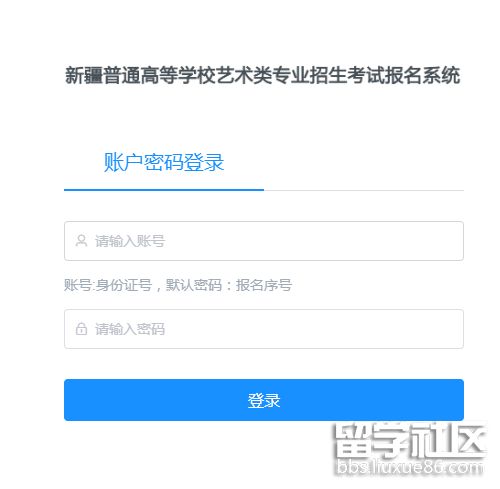Click the 请输入账号 placeholder text

130,241
